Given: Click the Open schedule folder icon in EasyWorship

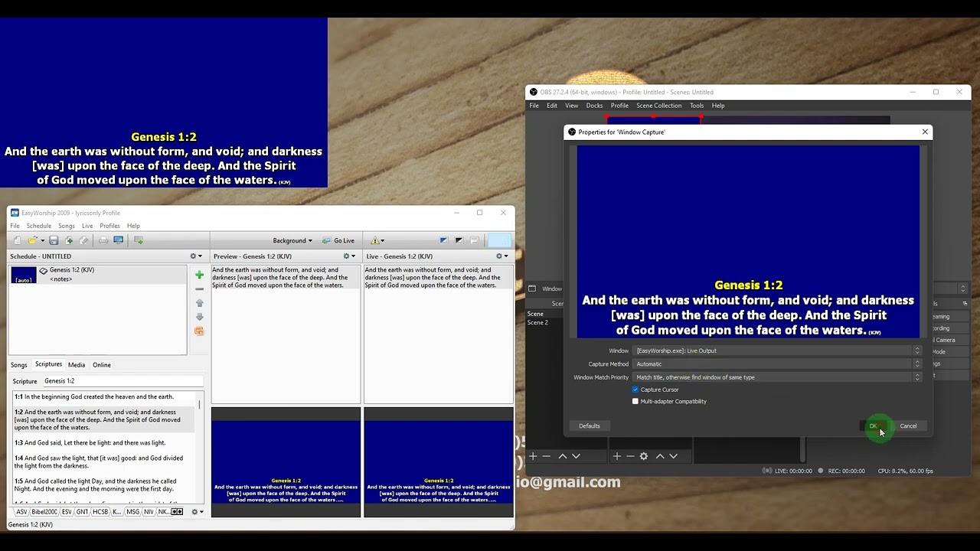Looking at the screenshot, I should pos(33,240).
